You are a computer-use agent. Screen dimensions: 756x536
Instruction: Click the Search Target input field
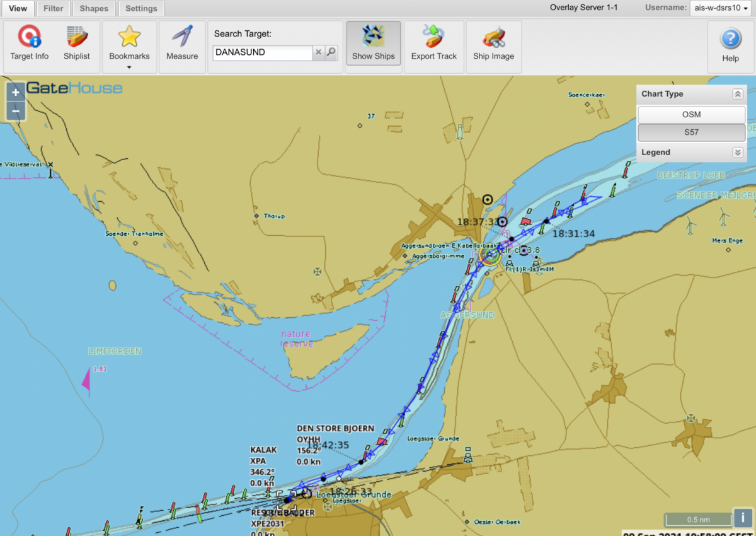coord(262,53)
